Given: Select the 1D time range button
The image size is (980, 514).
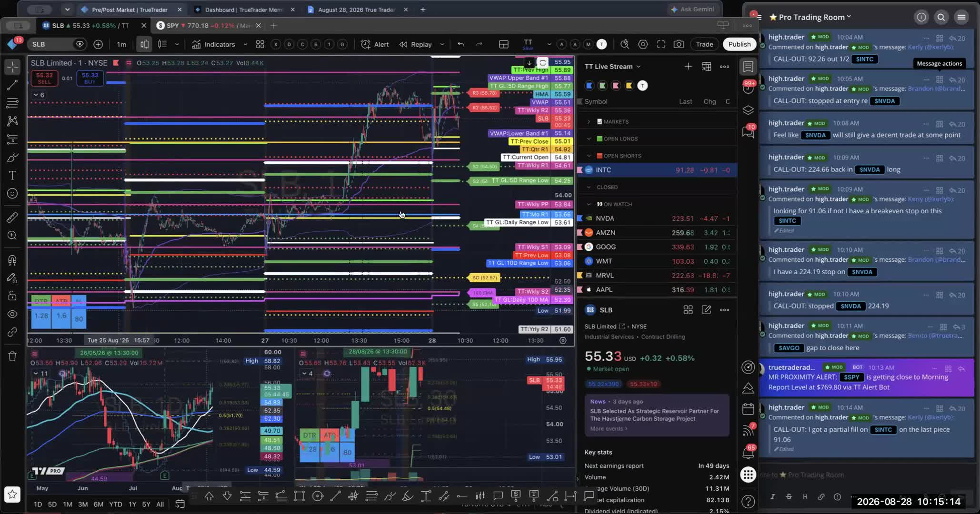Looking at the screenshot, I should [38, 504].
